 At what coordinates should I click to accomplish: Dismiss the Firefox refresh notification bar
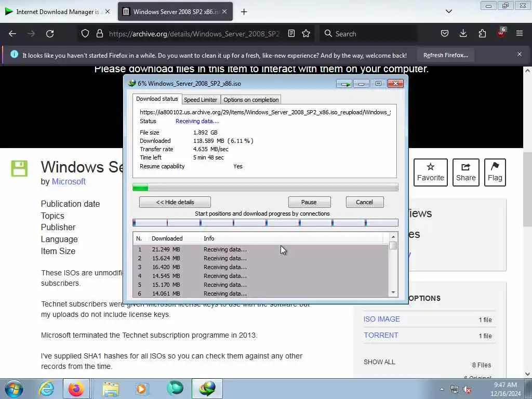(x=520, y=54)
